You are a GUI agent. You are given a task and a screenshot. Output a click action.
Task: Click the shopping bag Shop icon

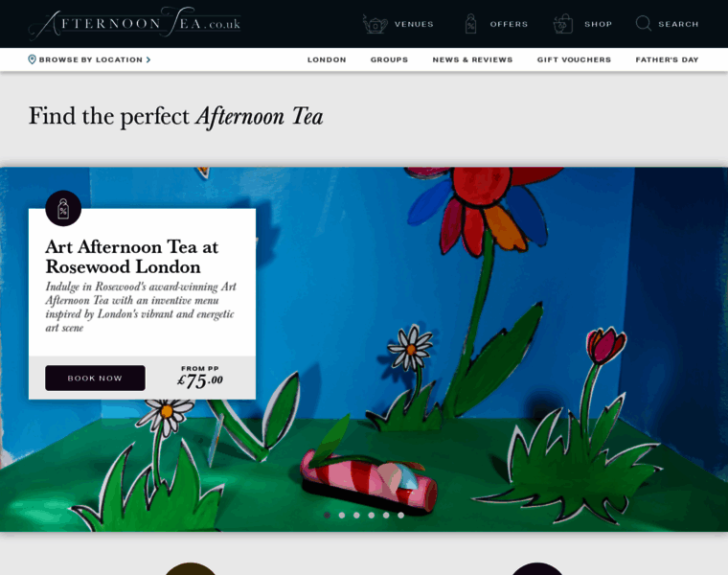(x=562, y=24)
